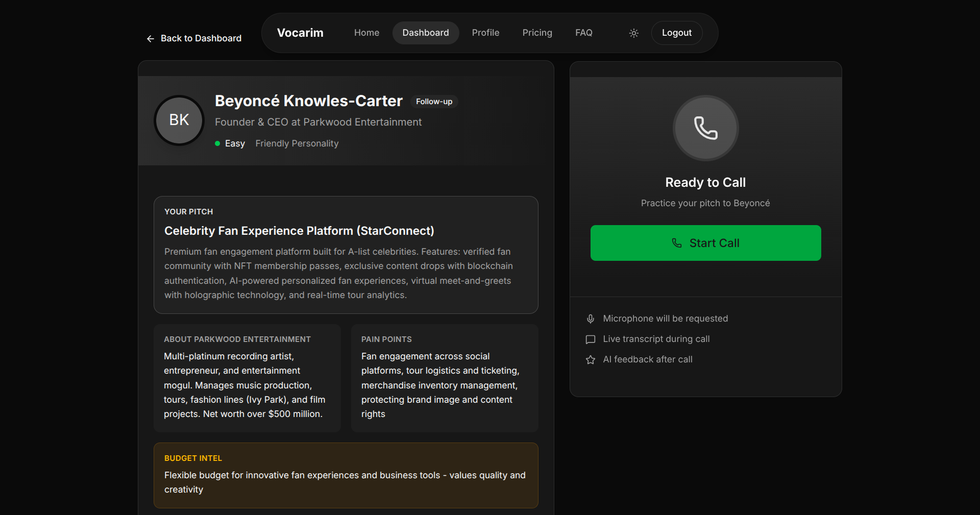Click the microphone icon
The width and height of the screenshot is (980, 515).
click(591, 319)
